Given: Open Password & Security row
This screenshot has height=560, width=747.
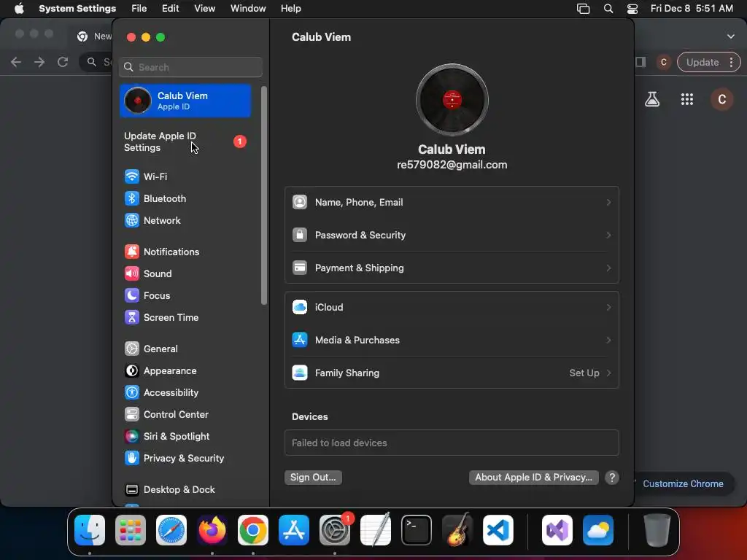Looking at the screenshot, I should pos(452,236).
